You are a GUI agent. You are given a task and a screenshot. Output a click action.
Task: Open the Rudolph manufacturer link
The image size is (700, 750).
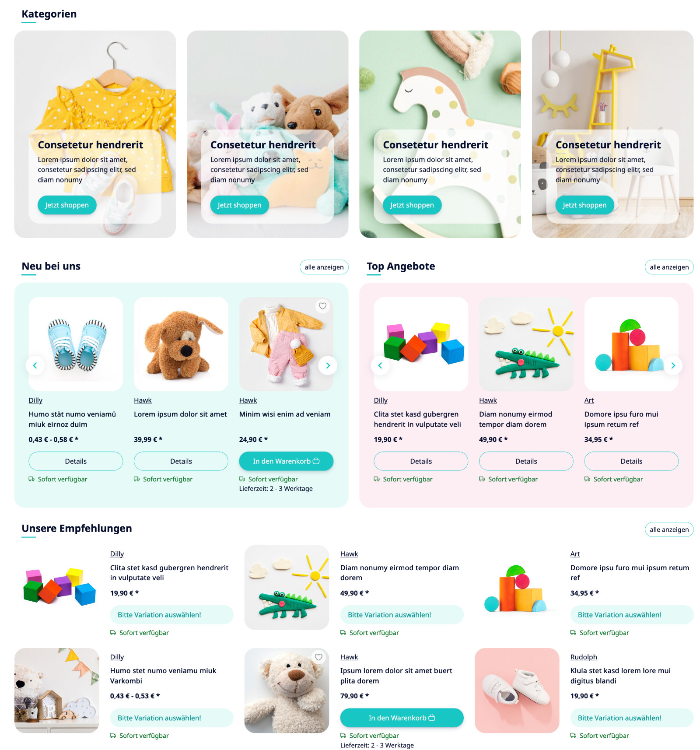[x=584, y=657]
